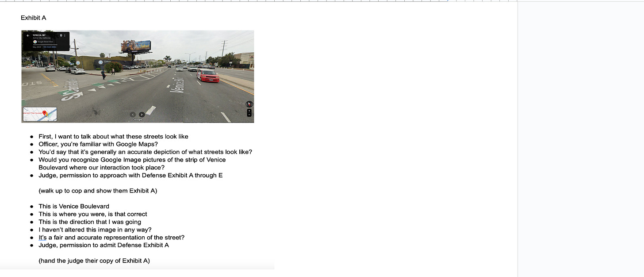Viewport: 644px width, 277px height.
Task: Zoom in with the plus button
Action: coord(249,111)
